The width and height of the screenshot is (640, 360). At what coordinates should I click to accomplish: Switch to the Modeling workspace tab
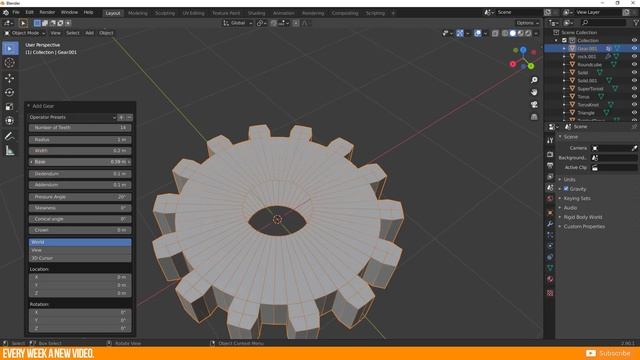pyautogui.click(x=138, y=13)
